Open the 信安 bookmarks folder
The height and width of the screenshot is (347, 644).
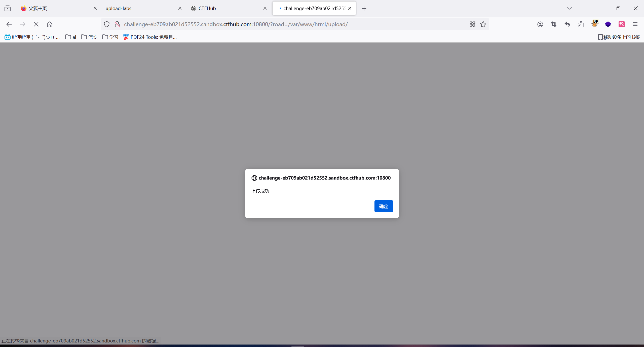(89, 37)
